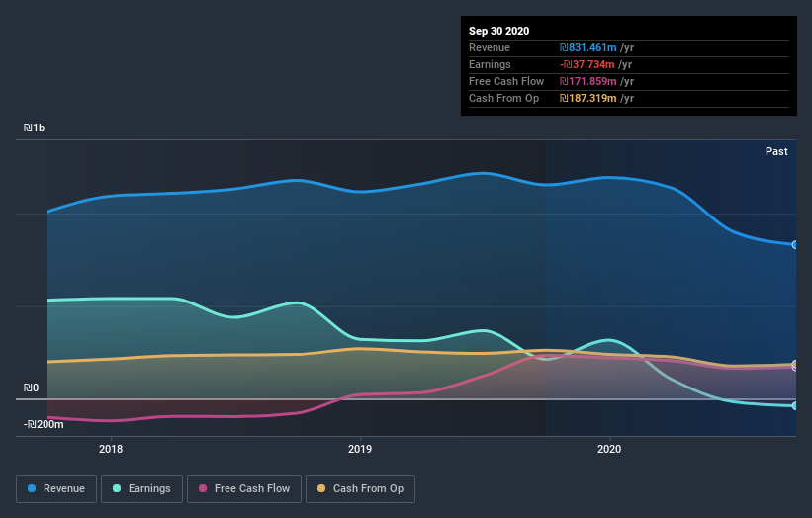Toggle the Earnings series legend button
The height and width of the screenshot is (518, 812).
pos(141,489)
